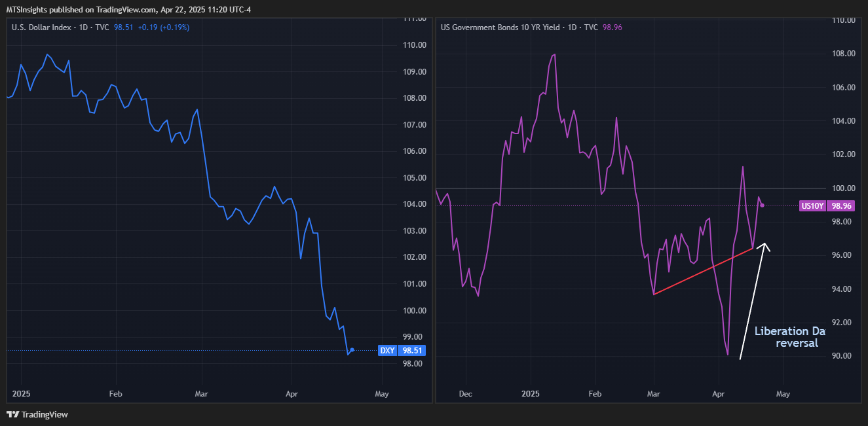Click the May label on the bond yield time axis
The image size is (868, 426).
click(x=783, y=394)
